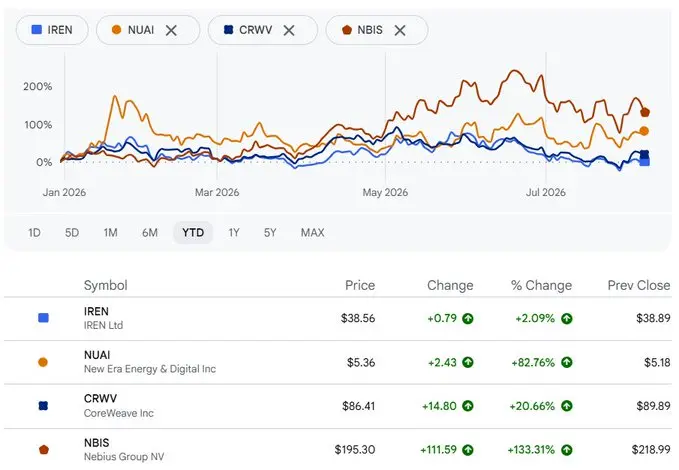Select the 1M time range

[110, 233]
